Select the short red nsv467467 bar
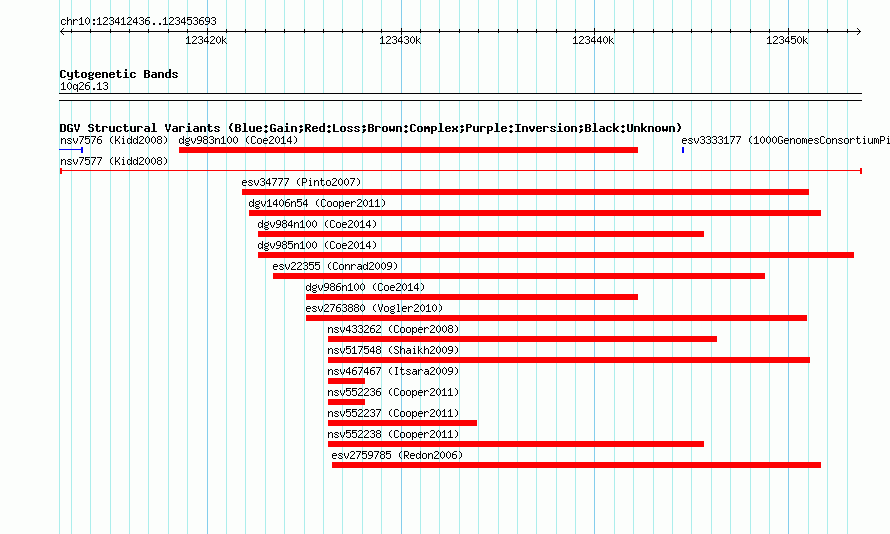The height and width of the screenshot is (534, 890). click(x=346, y=381)
